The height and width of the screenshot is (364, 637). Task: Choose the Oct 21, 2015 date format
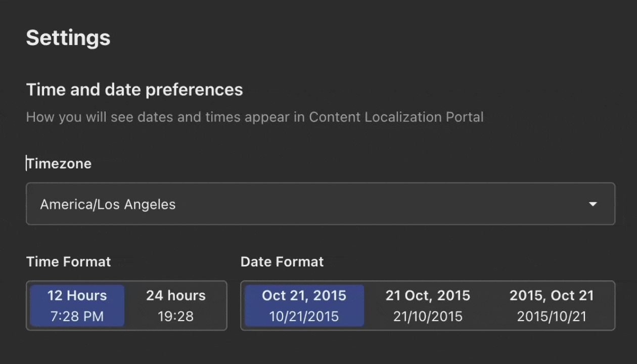point(304,305)
